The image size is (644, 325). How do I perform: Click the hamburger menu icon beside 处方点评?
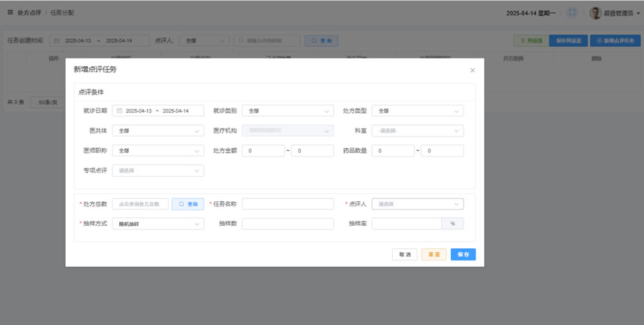click(x=10, y=12)
